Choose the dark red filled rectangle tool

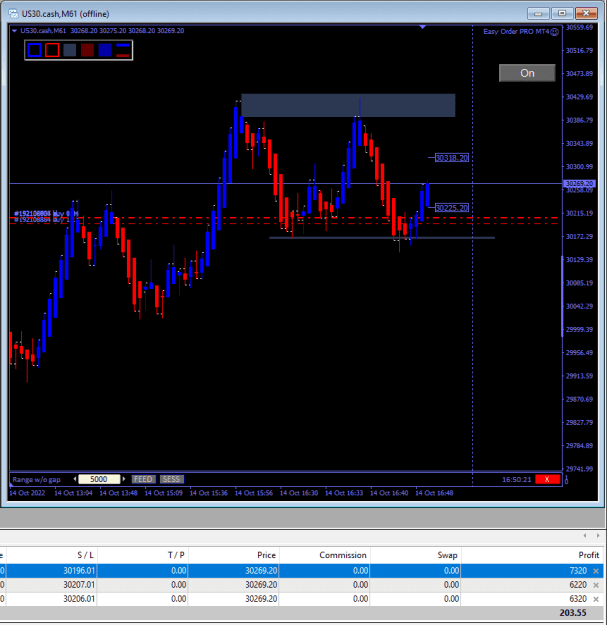point(87,50)
